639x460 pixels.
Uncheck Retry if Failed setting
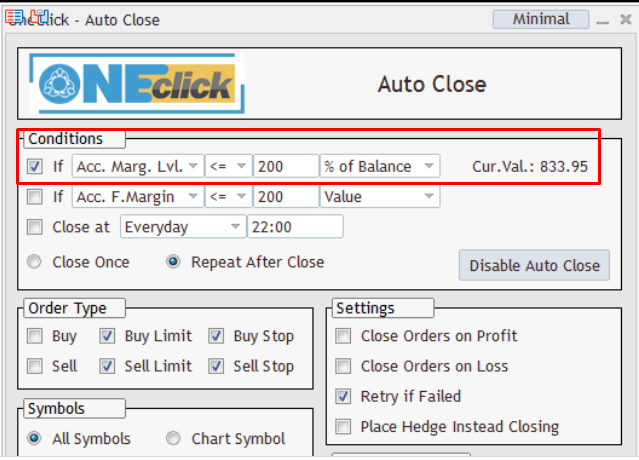tap(343, 396)
